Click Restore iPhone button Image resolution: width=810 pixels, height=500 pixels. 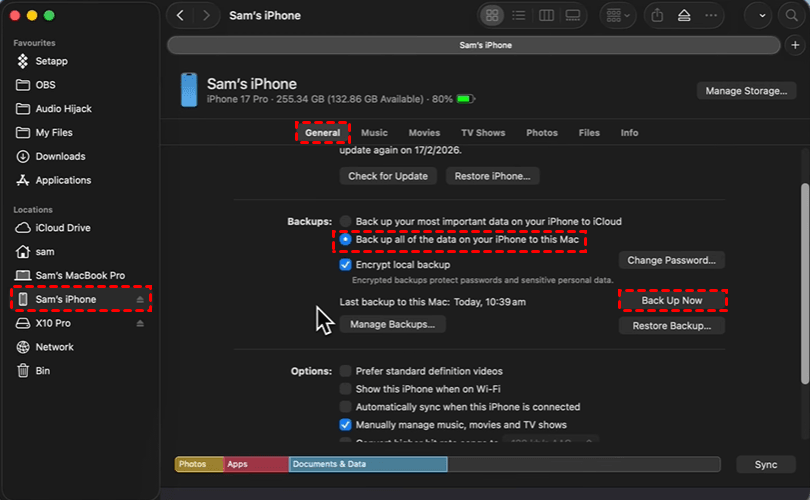click(x=492, y=176)
